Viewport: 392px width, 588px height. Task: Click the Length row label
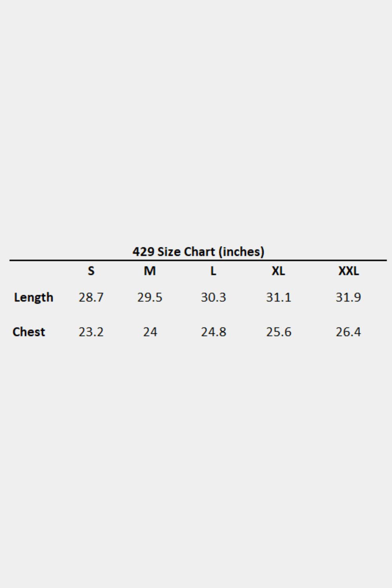(x=33, y=298)
